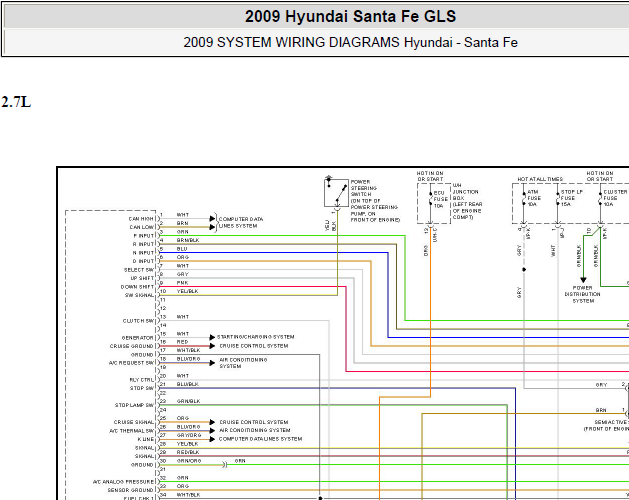Click the 'SENSOR GROUND' pin label
This screenshot has height=500, width=629.
[x=131, y=490]
